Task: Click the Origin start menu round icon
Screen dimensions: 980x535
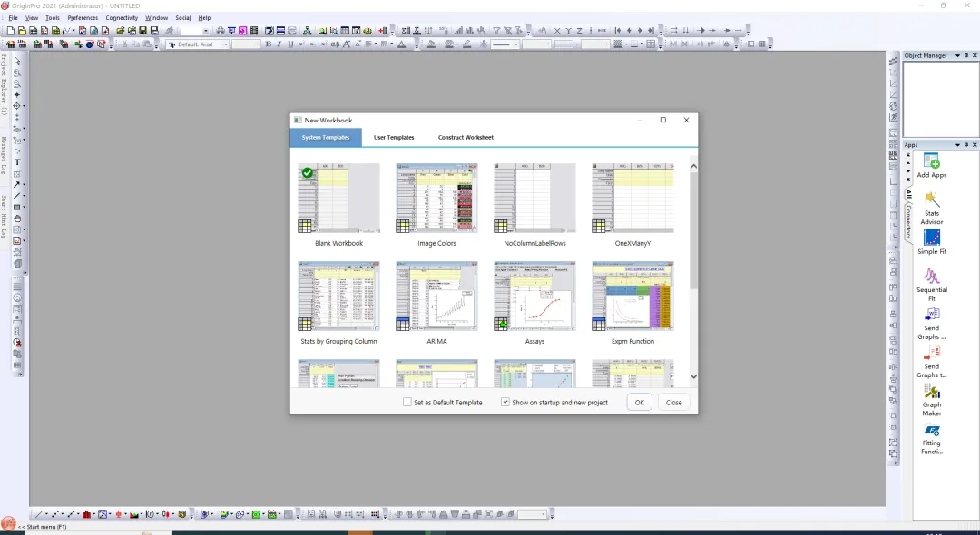Action: [8, 524]
